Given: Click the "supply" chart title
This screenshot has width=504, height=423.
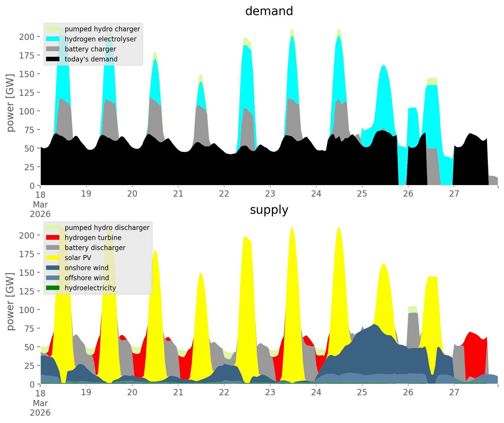Looking at the screenshot, I should click(269, 210).
